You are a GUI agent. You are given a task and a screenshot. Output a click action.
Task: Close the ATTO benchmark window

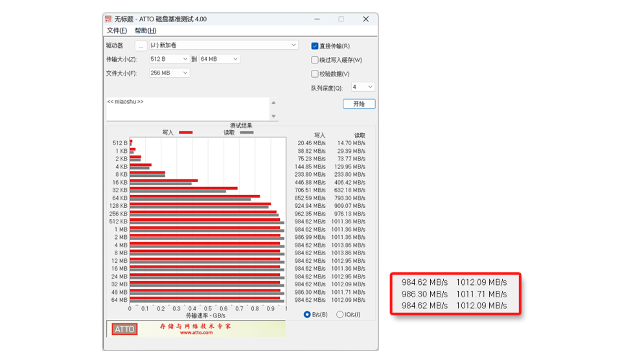365,19
